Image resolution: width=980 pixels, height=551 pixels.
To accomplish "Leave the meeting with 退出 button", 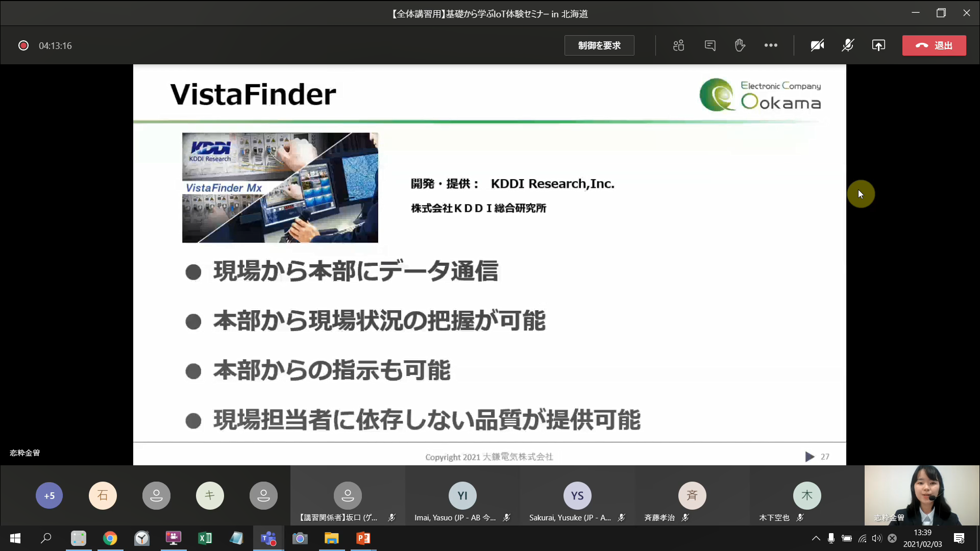I will click(934, 45).
